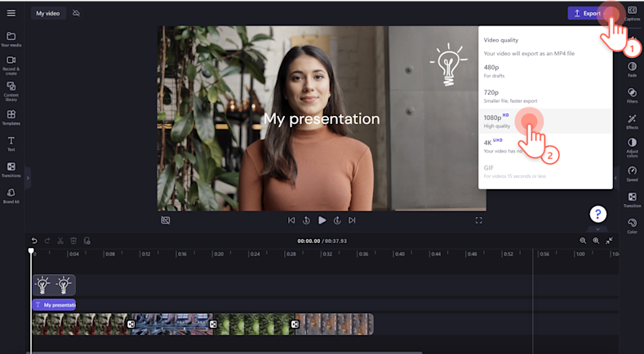Open the hamburger main menu
This screenshot has width=644, height=354.
point(11,13)
